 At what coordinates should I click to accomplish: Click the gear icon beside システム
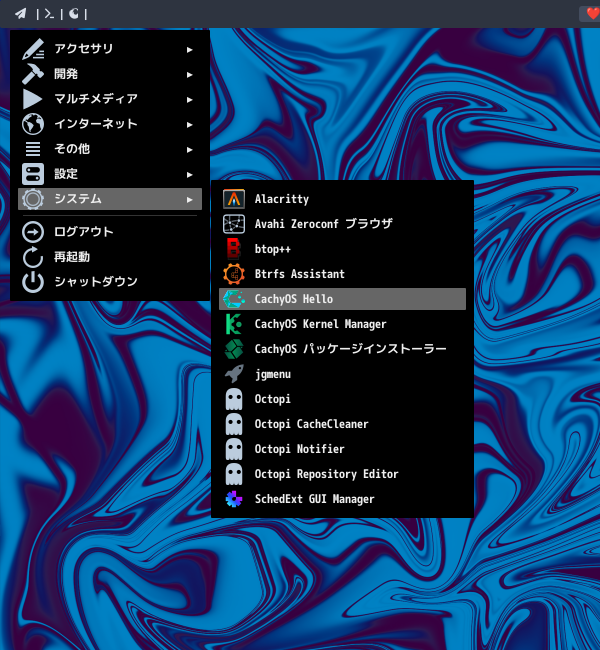[x=33, y=199]
